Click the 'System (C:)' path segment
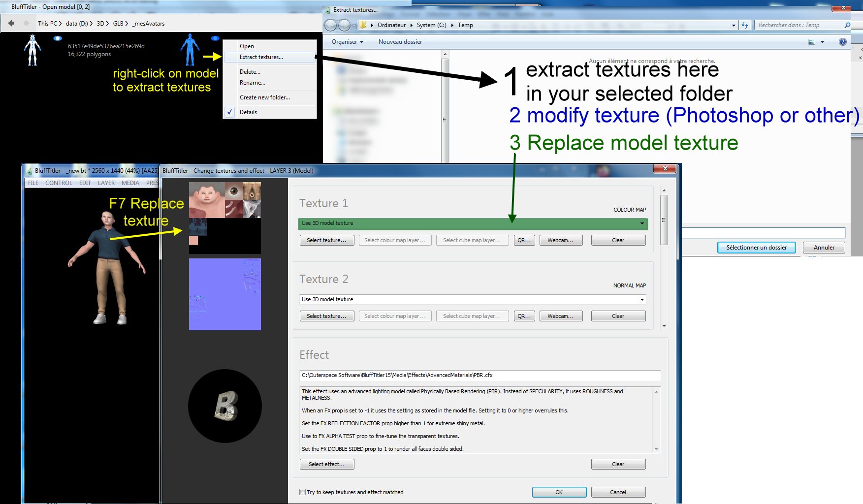Viewport: 863px width, 504px height. point(431,25)
